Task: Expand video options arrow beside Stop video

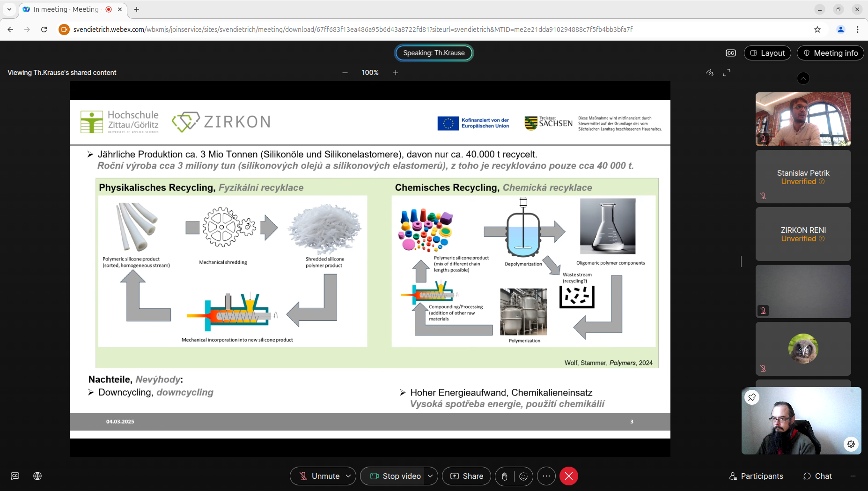Action: [x=430, y=476]
